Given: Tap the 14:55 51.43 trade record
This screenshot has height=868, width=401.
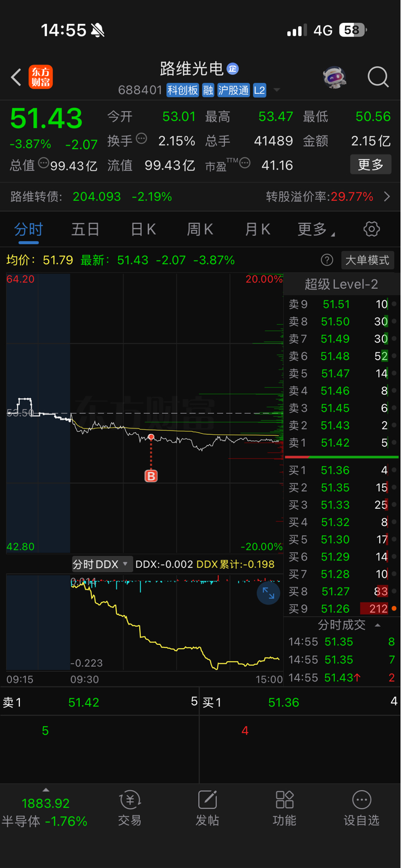Looking at the screenshot, I should coord(342,678).
